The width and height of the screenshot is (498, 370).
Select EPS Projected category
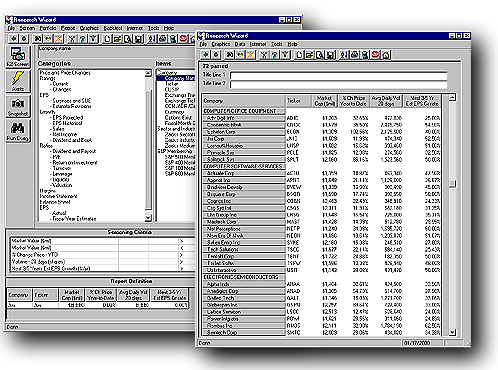tap(68, 118)
